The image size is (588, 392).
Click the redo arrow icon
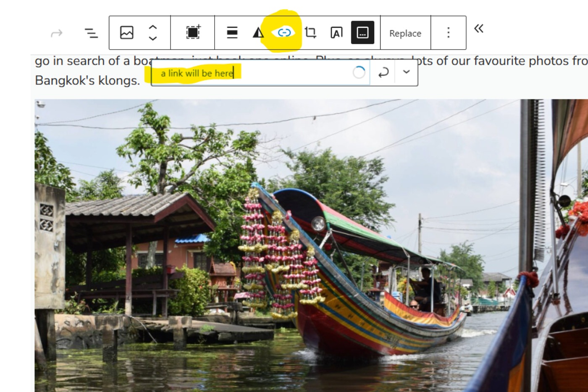[x=57, y=33]
